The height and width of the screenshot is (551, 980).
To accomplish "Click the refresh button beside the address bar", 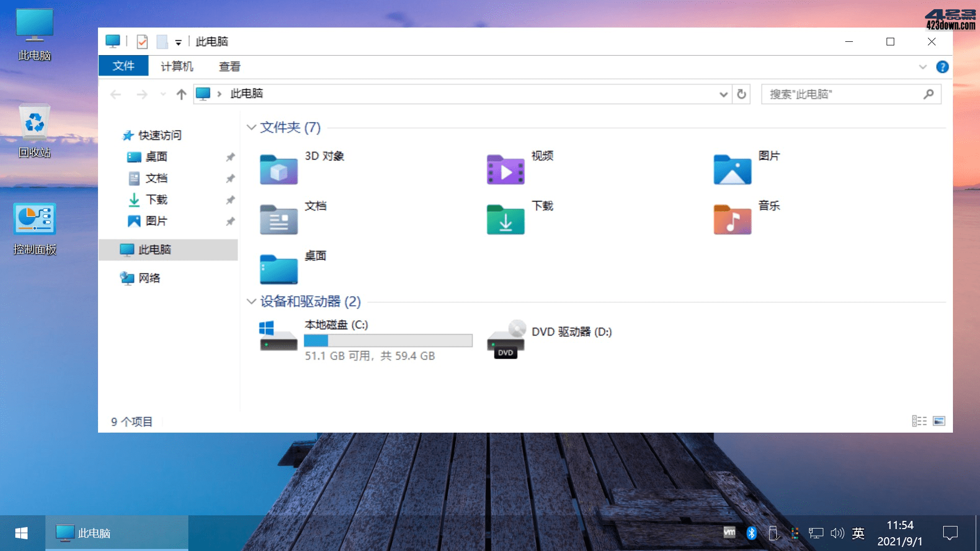I will click(x=742, y=94).
